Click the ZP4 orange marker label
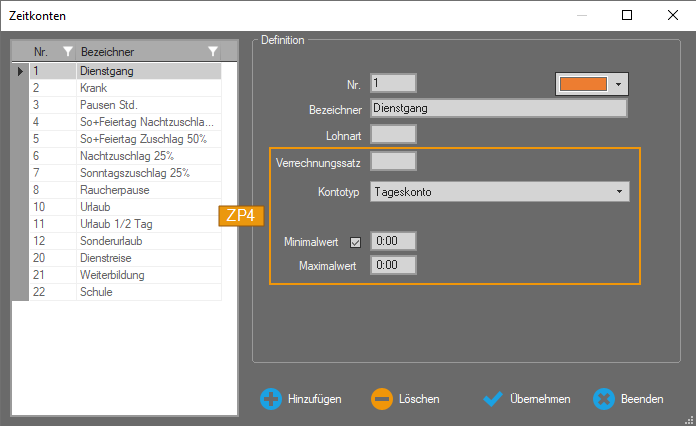Image resolution: width=696 pixels, height=426 pixels. click(x=240, y=215)
